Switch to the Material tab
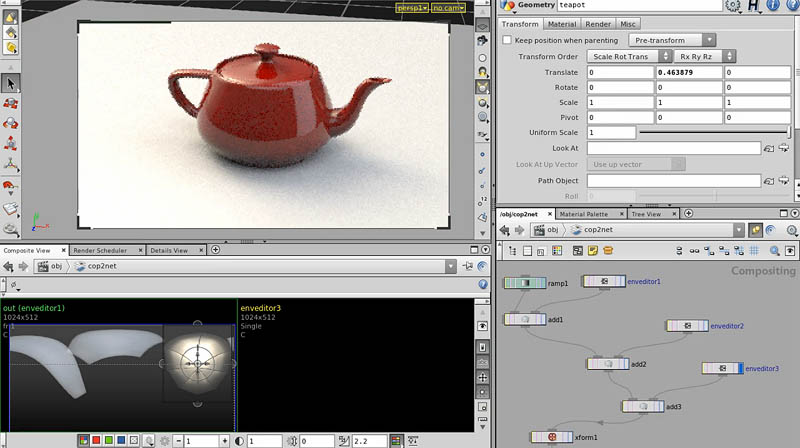Viewport: 800px width, 448px height. click(x=562, y=24)
